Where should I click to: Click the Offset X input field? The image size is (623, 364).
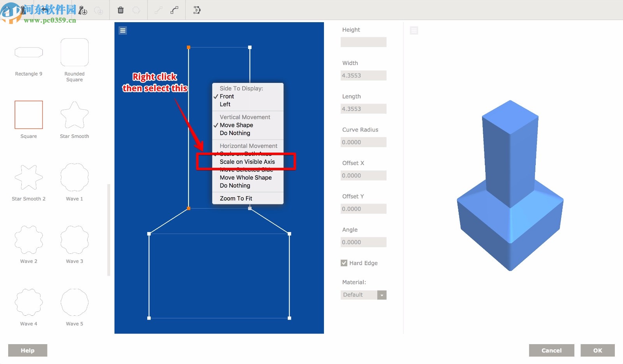pyautogui.click(x=363, y=175)
